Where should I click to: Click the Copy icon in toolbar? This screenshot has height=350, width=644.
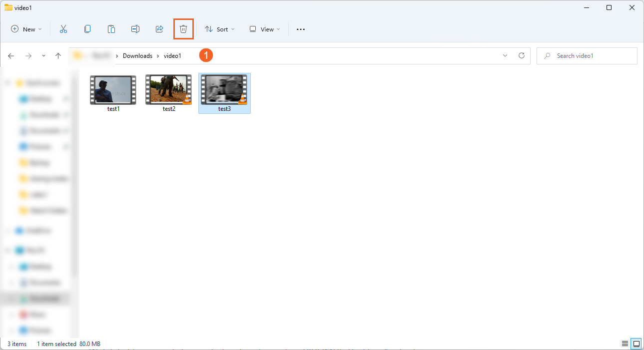click(87, 29)
